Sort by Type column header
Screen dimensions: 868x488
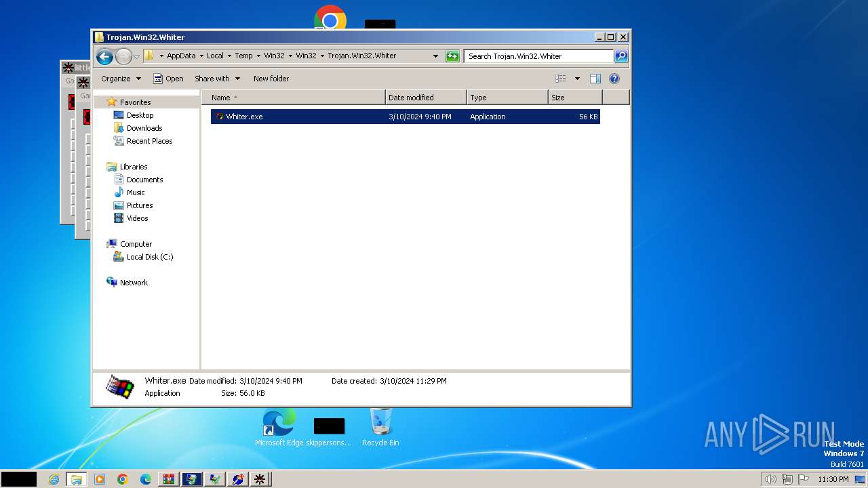(x=507, y=98)
